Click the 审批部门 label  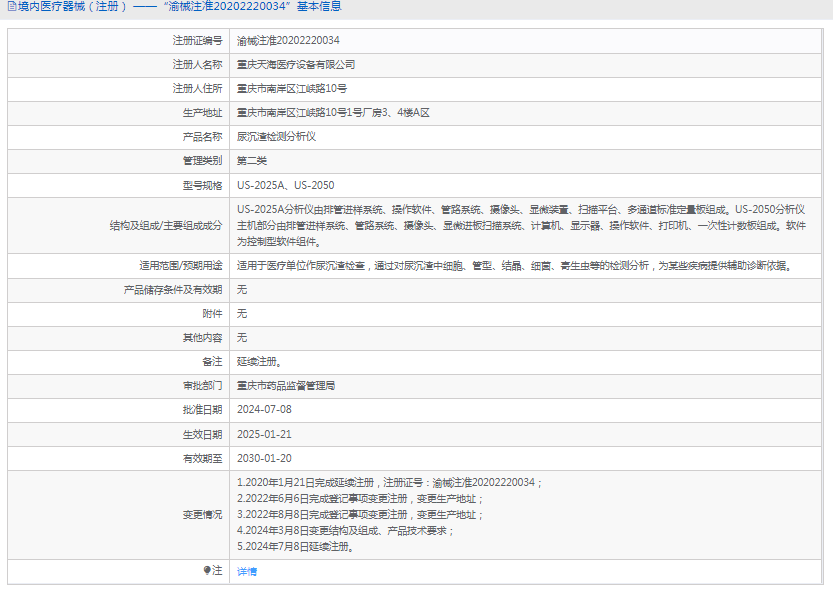202,386
